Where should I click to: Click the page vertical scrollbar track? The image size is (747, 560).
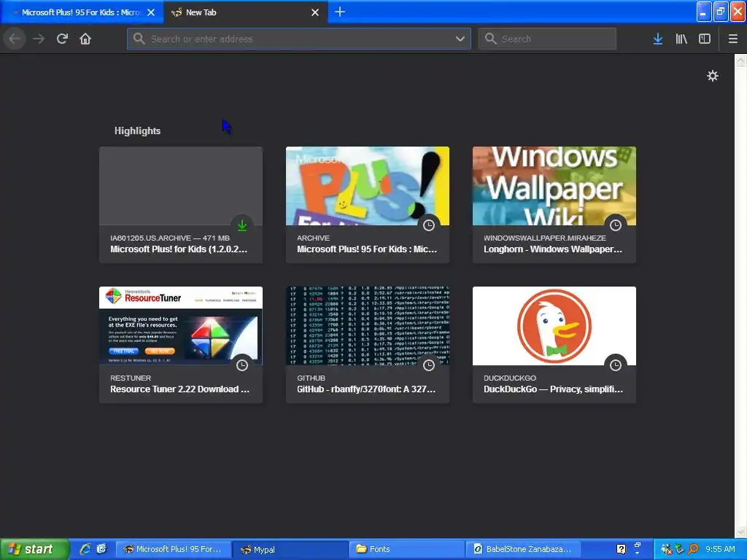point(740,295)
